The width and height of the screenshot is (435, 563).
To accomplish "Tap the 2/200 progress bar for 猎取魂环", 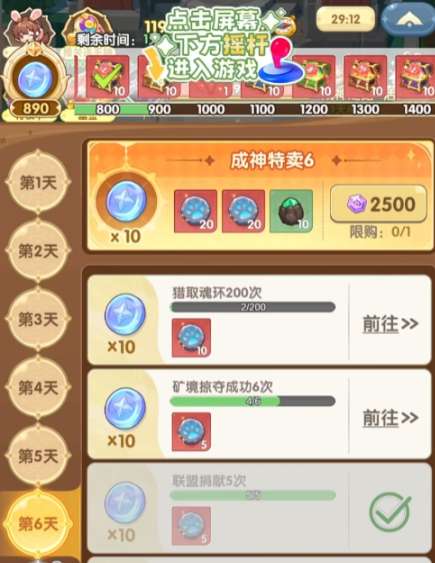I will tap(253, 307).
